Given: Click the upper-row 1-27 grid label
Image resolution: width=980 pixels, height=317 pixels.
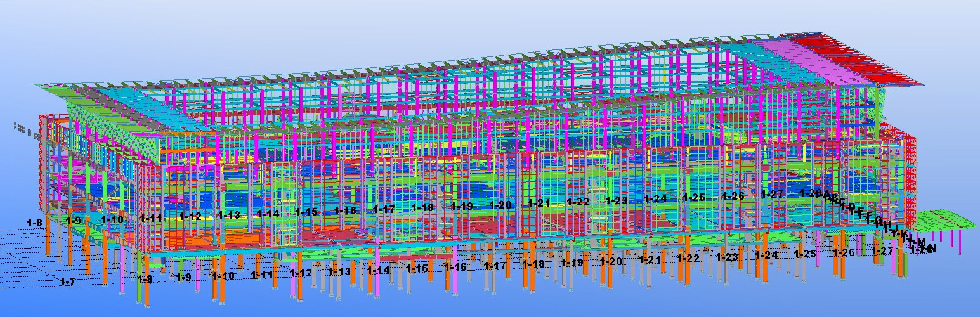Looking at the screenshot, I should pos(772,194).
